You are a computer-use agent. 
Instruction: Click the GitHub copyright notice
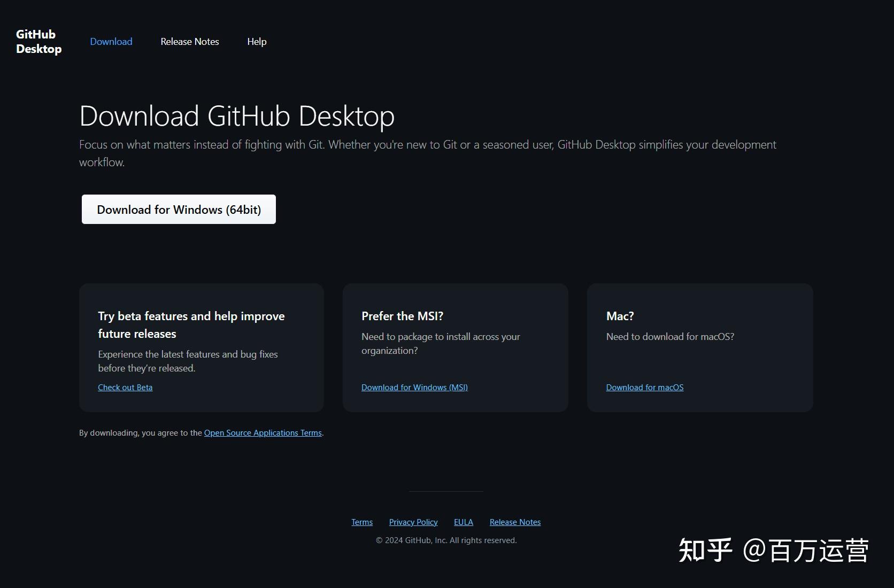[x=445, y=540]
